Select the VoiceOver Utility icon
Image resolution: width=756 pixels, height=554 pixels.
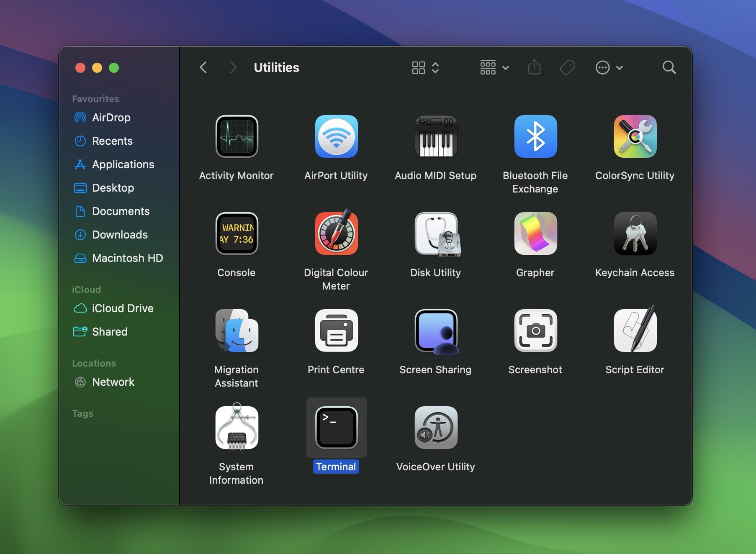[x=436, y=428]
